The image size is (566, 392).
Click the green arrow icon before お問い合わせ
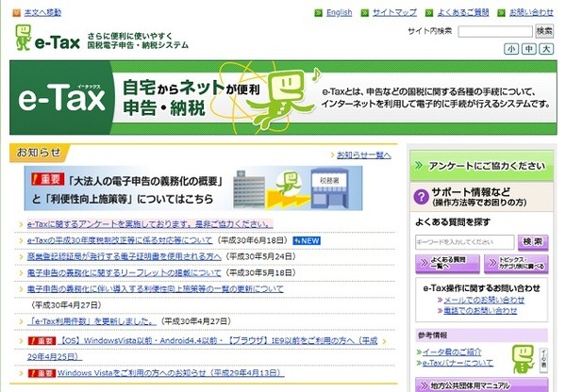click(x=501, y=13)
